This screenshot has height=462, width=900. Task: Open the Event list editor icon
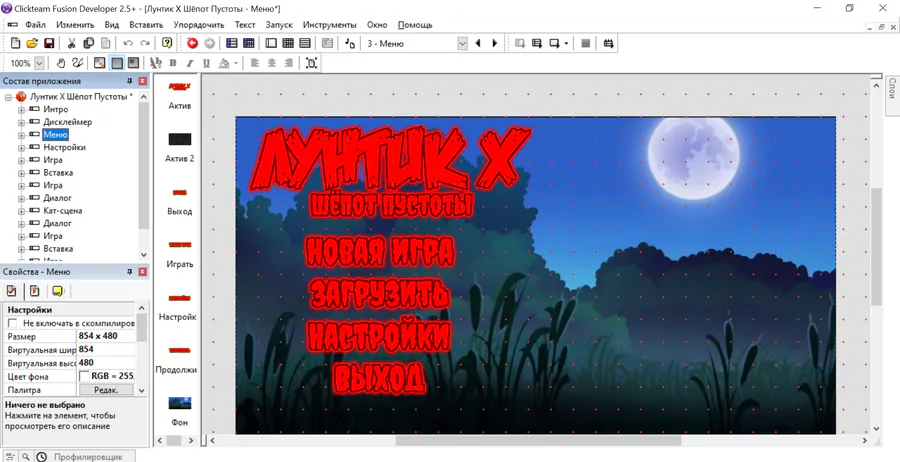point(305,43)
